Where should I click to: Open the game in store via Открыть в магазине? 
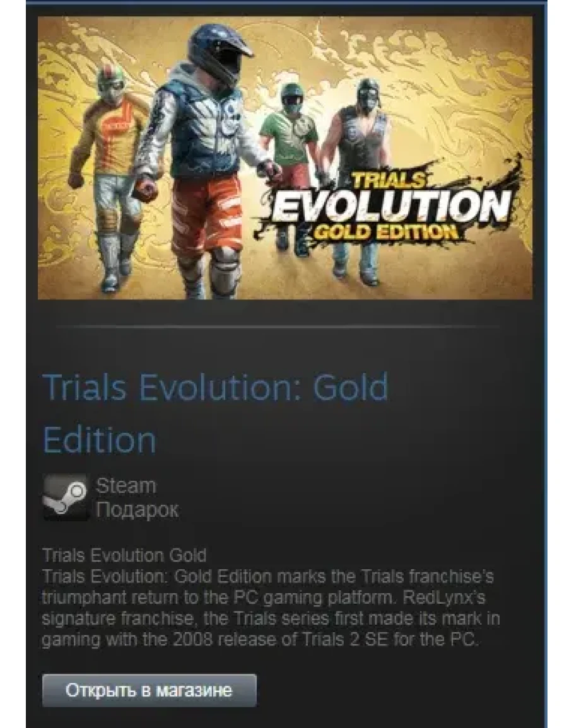point(149,690)
